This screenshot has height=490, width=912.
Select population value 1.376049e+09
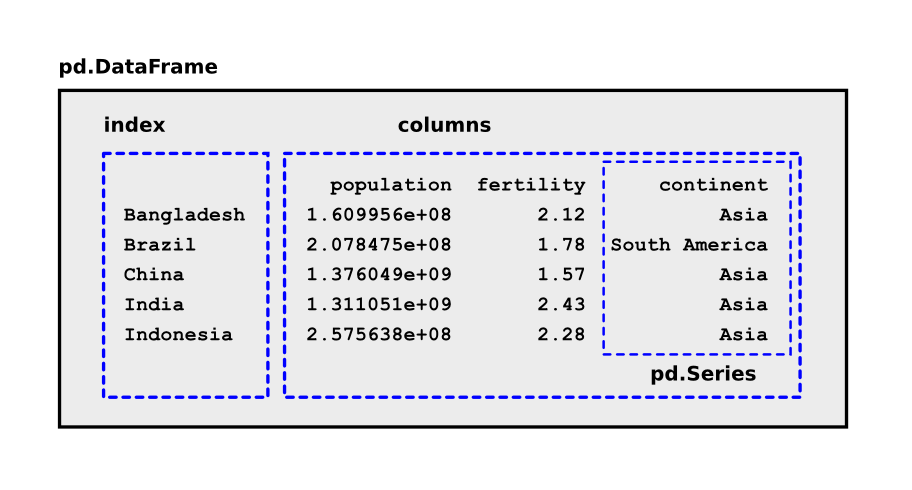(x=379, y=275)
